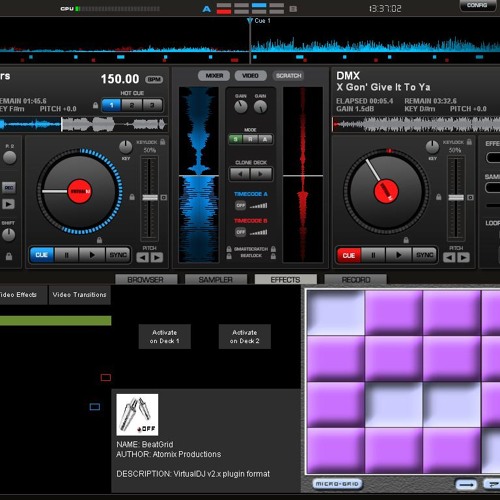Play the DMX deck

coord(399,255)
